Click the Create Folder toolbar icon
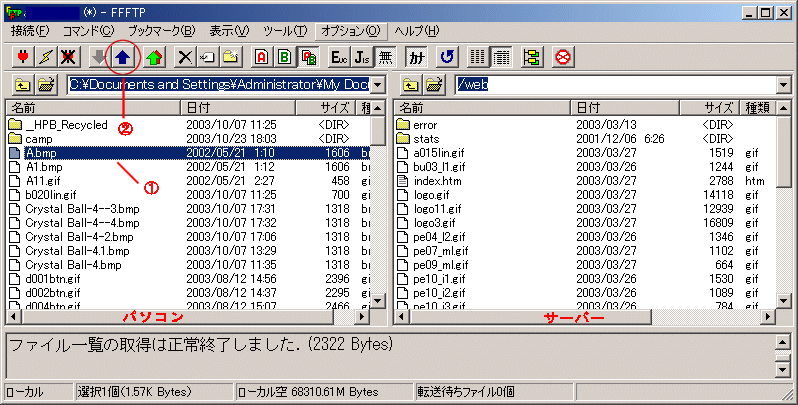The height and width of the screenshot is (405, 798). click(231, 57)
